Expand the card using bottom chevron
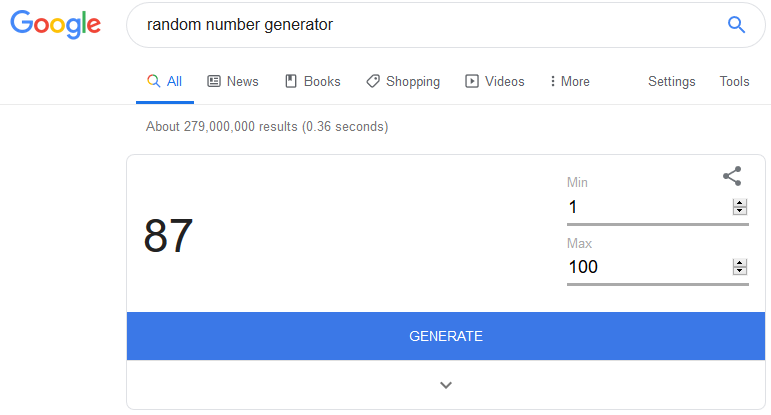This screenshot has width=771, height=415. point(446,385)
